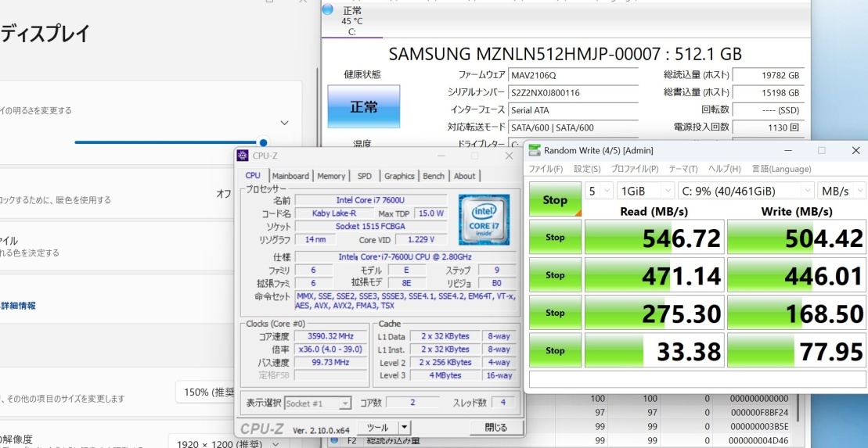Open the ヘルプ(H) menu
This screenshot has width=868, height=448.
[x=725, y=169]
